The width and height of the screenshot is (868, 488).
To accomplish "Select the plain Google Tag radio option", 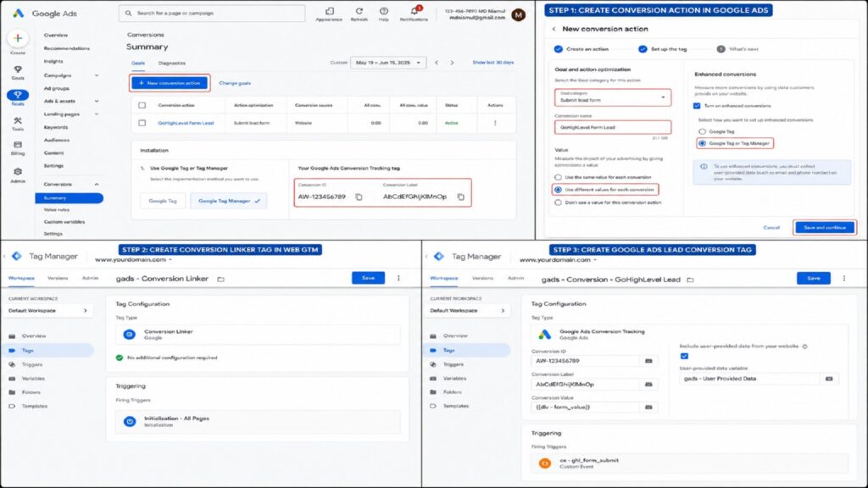I will 703,131.
